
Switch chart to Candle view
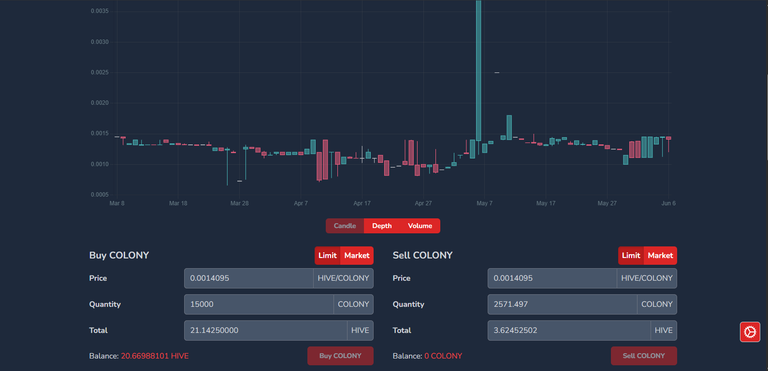pos(345,226)
